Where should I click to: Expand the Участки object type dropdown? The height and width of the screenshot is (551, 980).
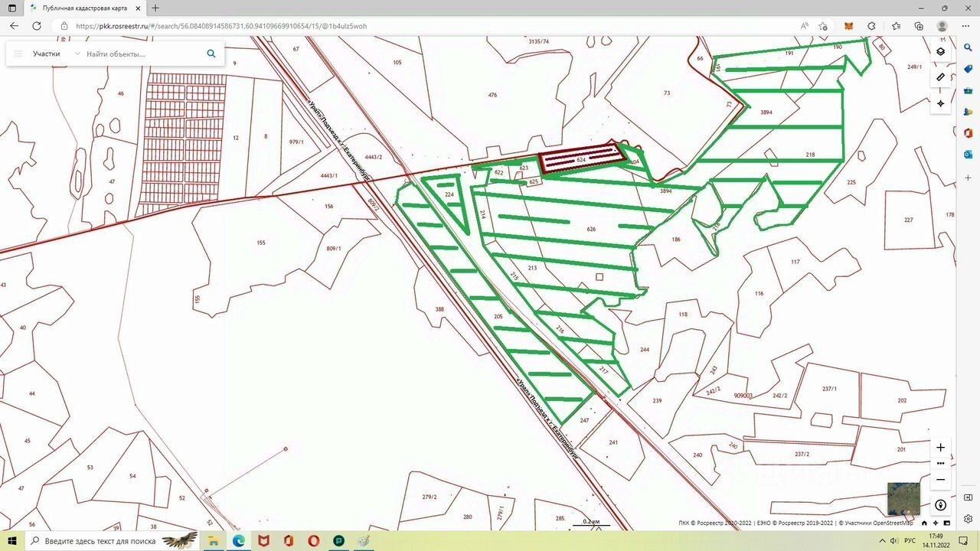57,54
